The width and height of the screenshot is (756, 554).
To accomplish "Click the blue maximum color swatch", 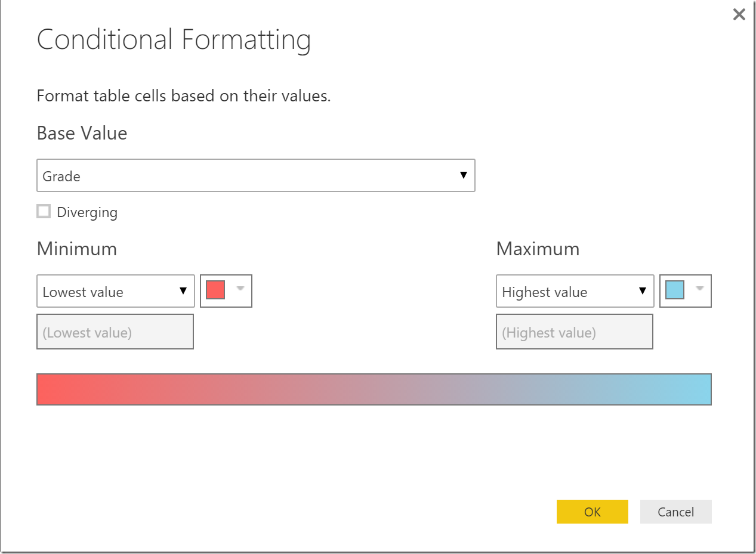I will point(675,290).
